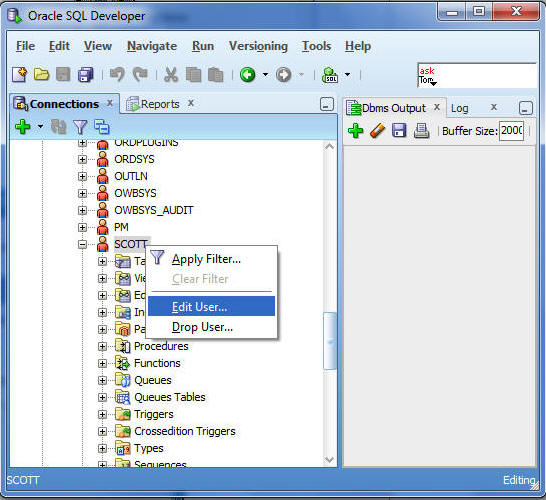Click the Apply Filter funnel icon in Connections toolbar

[80, 127]
